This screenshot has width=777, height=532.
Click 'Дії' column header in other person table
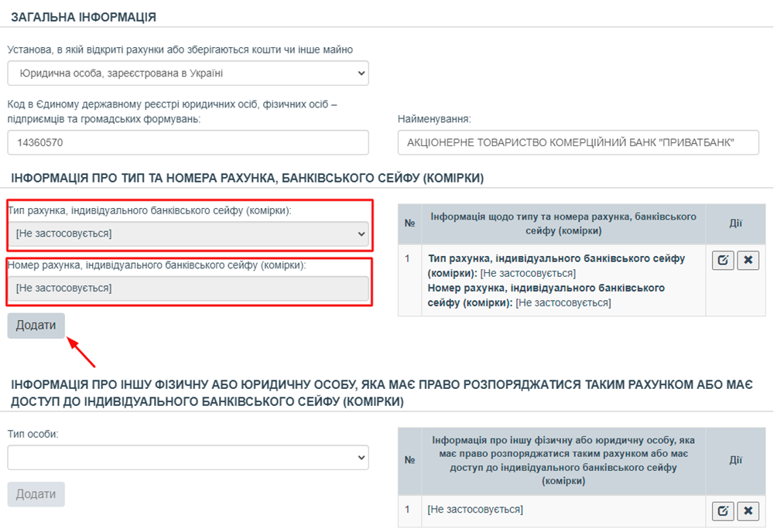[735, 460]
